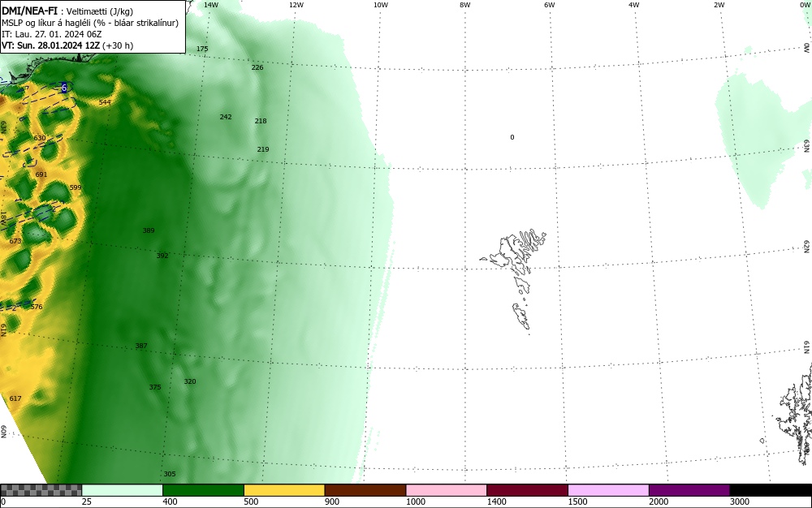Screen dimensions: 812x508
Task: Click the CAPE value 389 on the map
Action: (149, 230)
